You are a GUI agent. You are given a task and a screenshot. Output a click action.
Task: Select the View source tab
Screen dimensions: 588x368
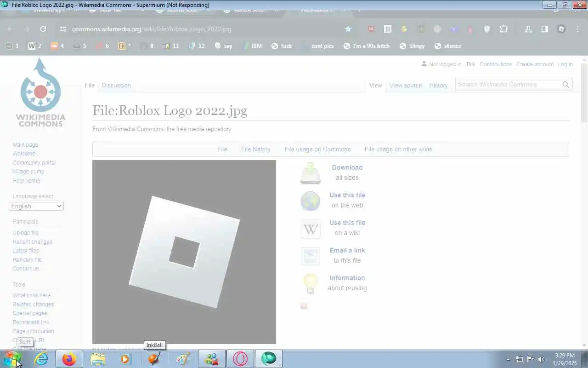(406, 85)
